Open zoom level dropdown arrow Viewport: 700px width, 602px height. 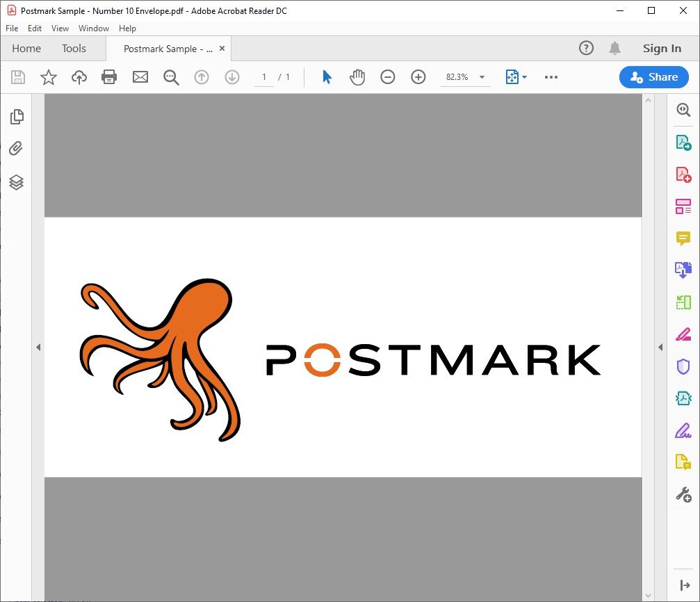(x=482, y=77)
